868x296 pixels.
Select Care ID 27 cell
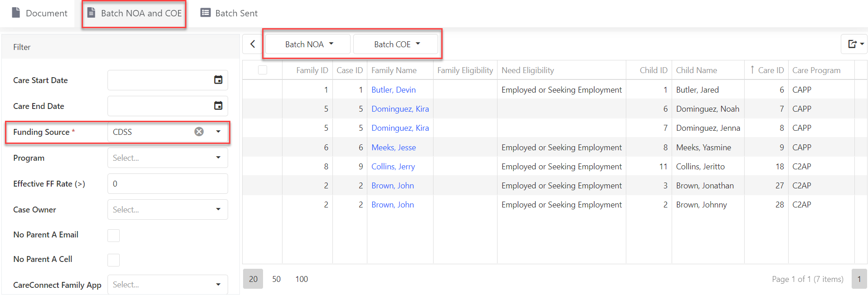tap(766, 186)
